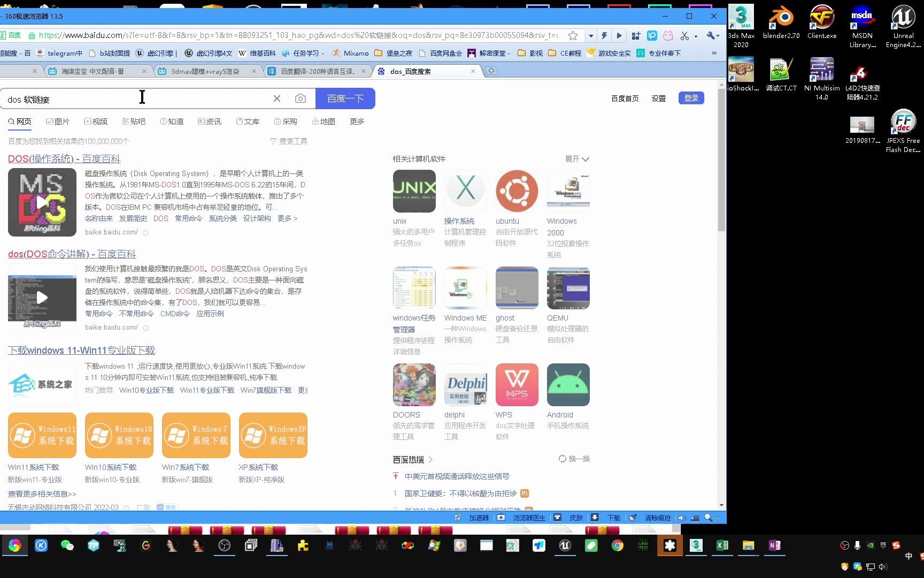This screenshot has height=578, width=924.
Task: Expand 百度热搜 chevron
Action: coord(430,460)
